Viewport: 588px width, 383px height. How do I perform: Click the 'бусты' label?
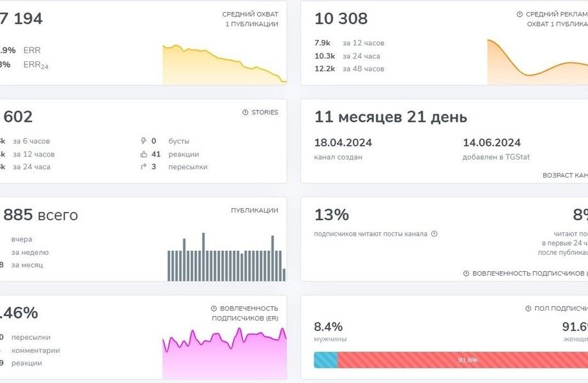tap(179, 141)
